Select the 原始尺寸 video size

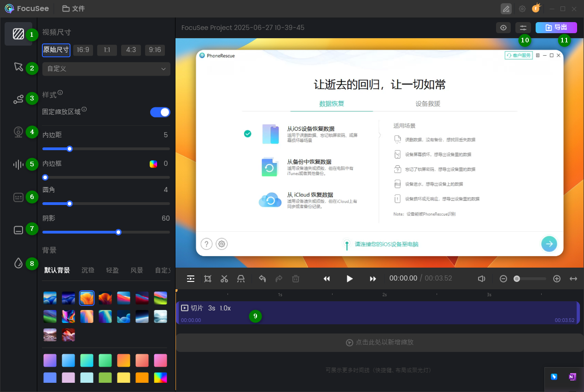coord(56,50)
